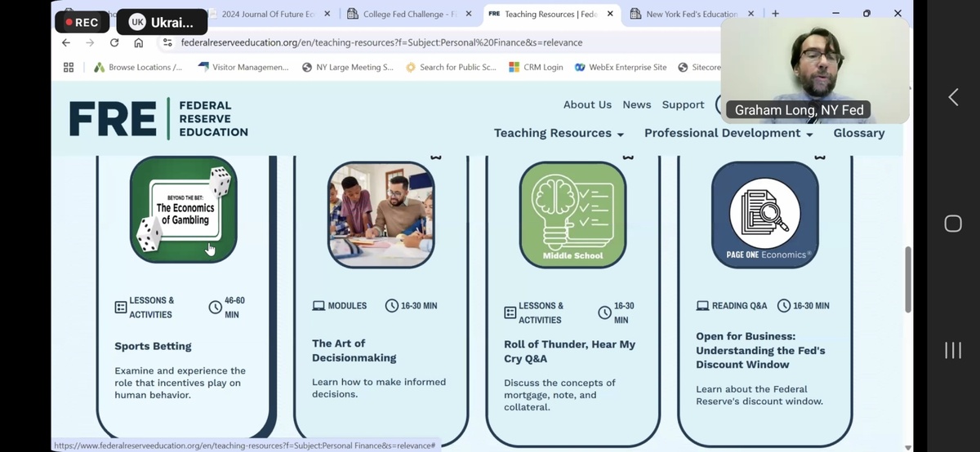Click the browser forward arrow

click(90, 42)
